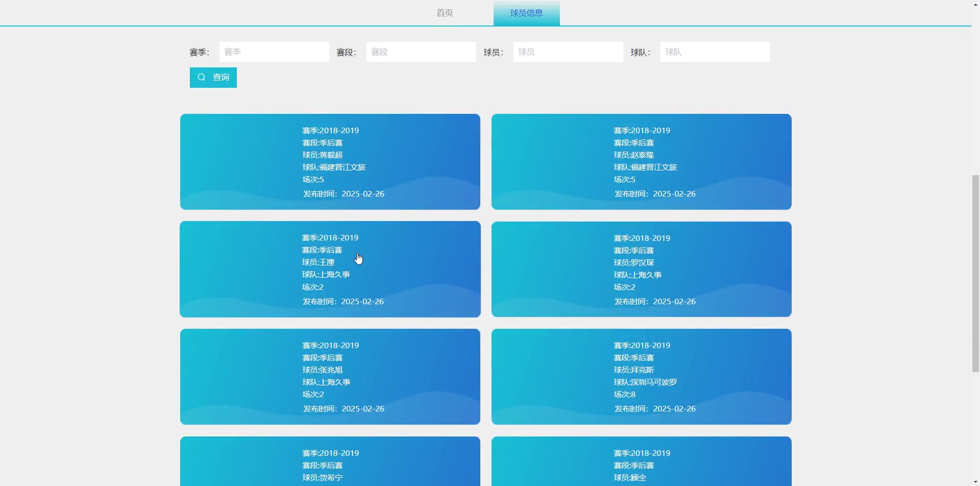The width and height of the screenshot is (980, 486).
Task: Open the player card for 赵泰隆
Action: 642,161
